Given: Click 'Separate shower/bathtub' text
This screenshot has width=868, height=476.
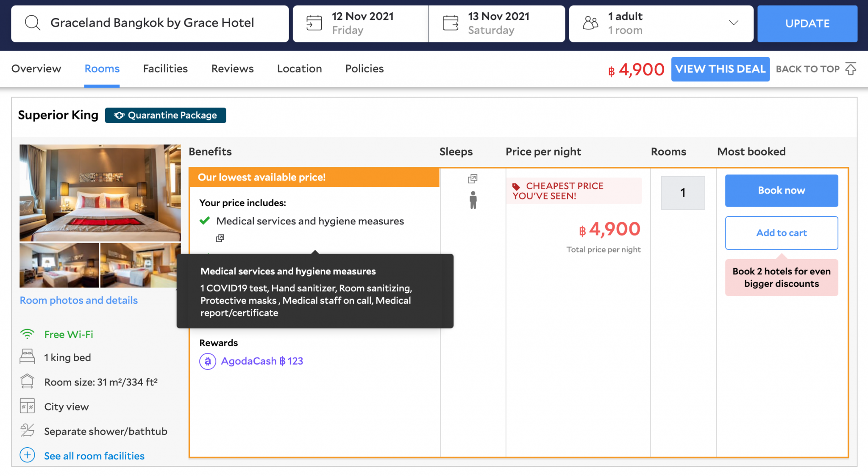Looking at the screenshot, I should (x=106, y=431).
